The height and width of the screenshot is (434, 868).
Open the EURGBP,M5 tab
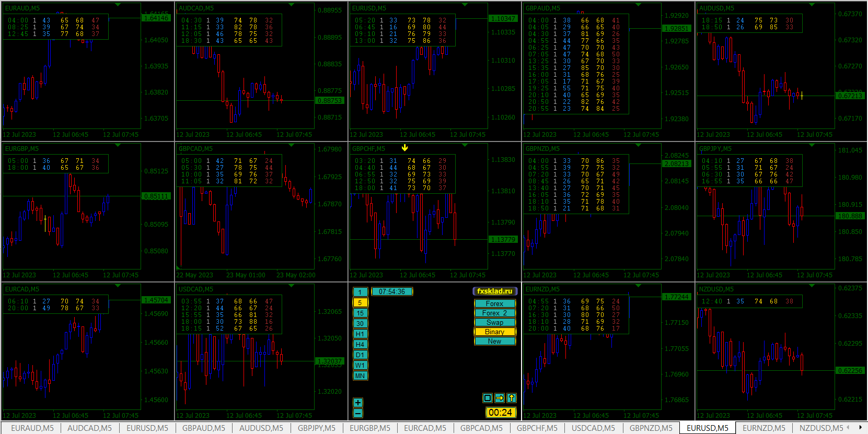point(370,428)
